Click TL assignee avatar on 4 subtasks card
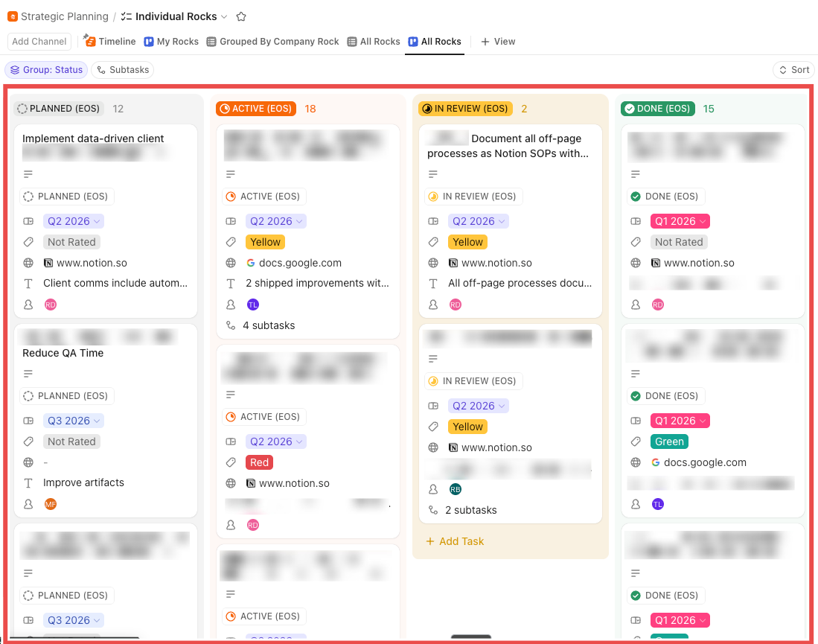 tap(253, 305)
